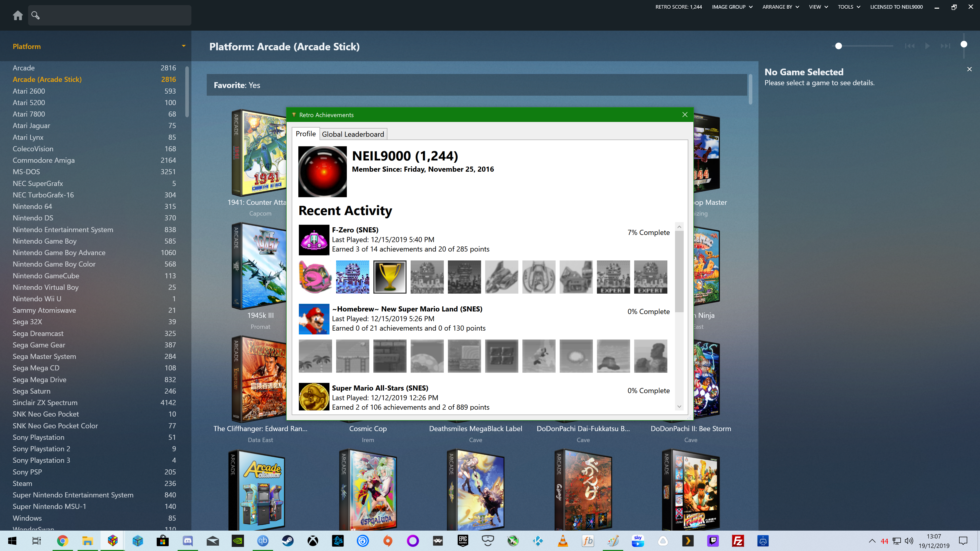980x551 pixels.
Task: Go to the LaunchBox home icon
Action: coord(18,15)
